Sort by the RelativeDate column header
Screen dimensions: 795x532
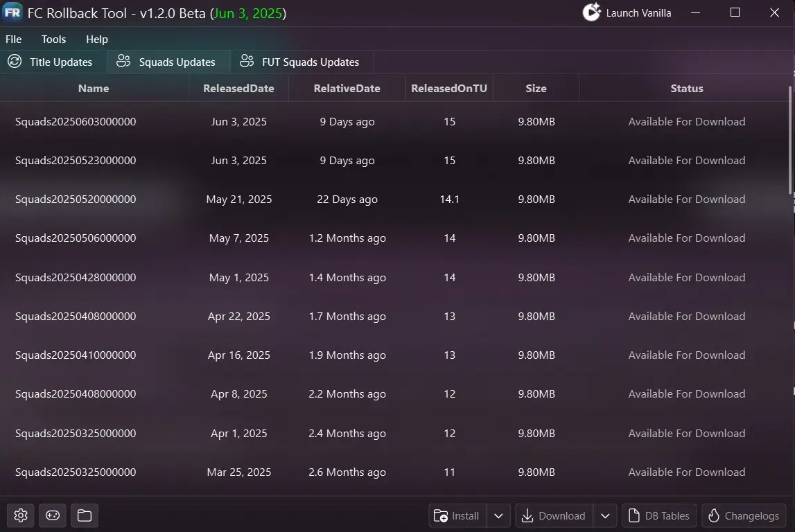pos(347,88)
